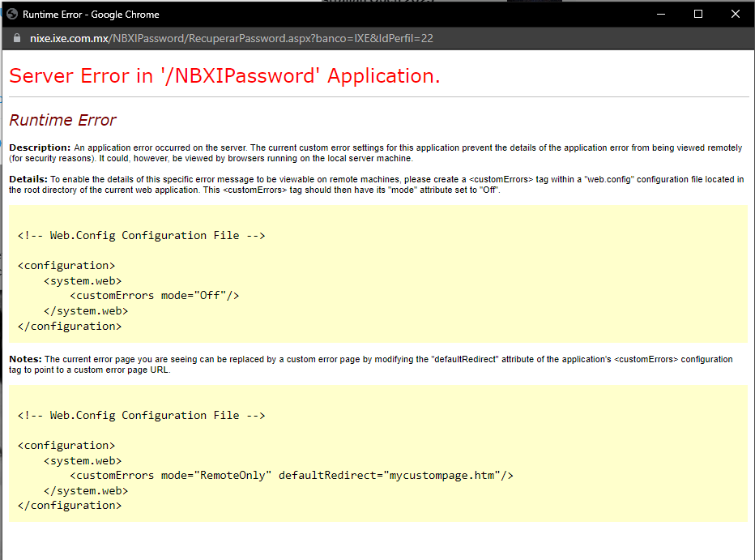The height and width of the screenshot is (560, 755).
Task: Click the URL address text
Action: 232,39
